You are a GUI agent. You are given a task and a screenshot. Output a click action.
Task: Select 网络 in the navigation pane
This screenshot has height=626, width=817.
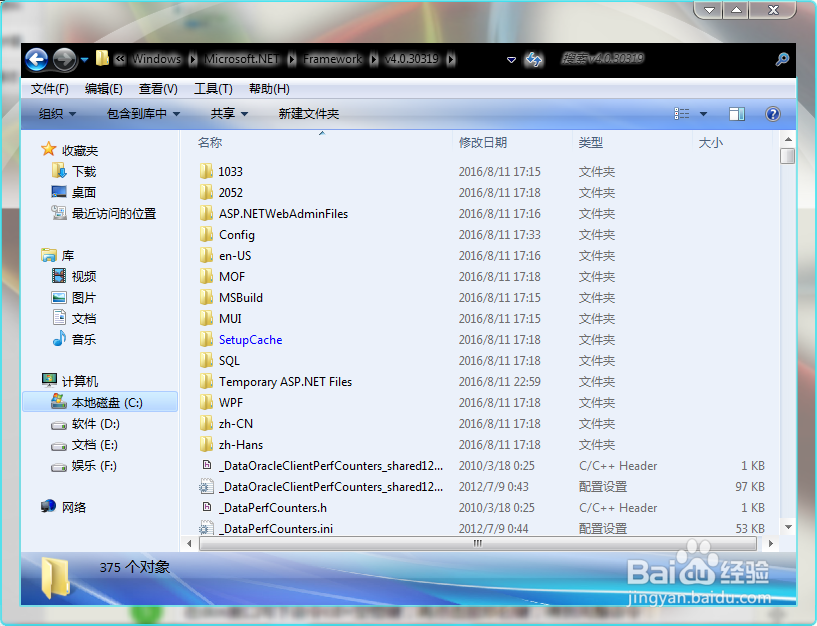72,507
